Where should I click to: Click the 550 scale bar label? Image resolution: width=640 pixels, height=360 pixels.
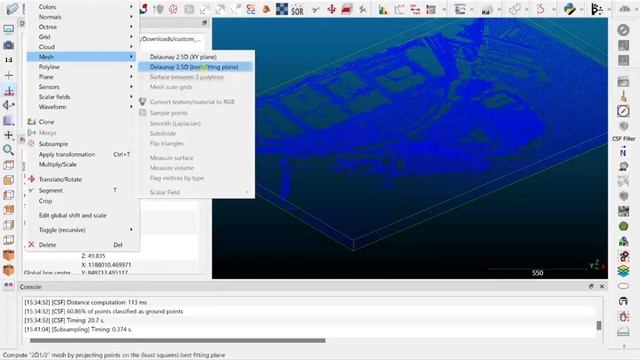click(538, 273)
